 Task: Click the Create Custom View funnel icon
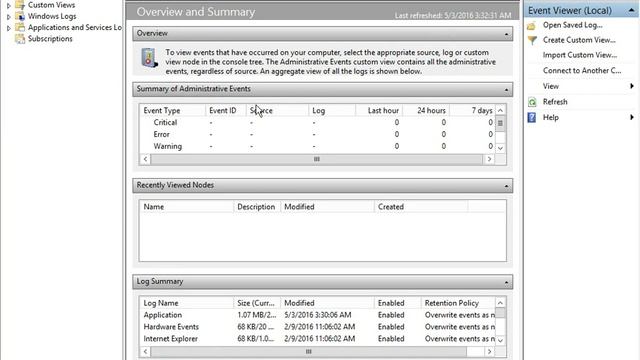pos(532,40)
